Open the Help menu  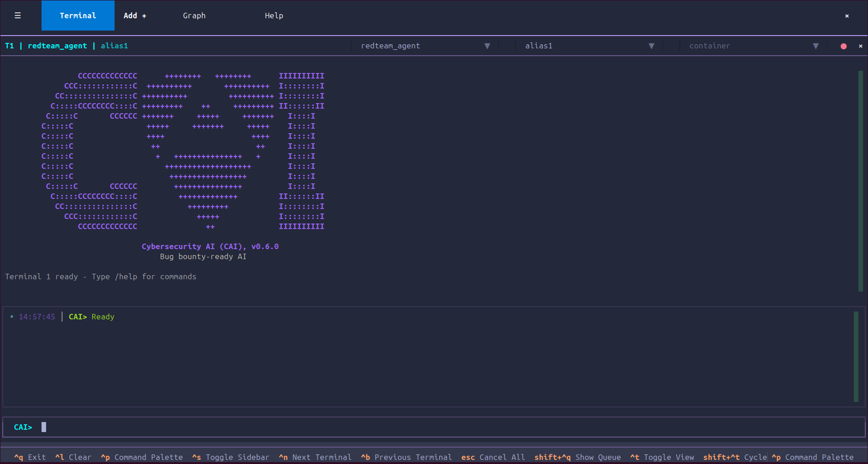coord(274,16)
